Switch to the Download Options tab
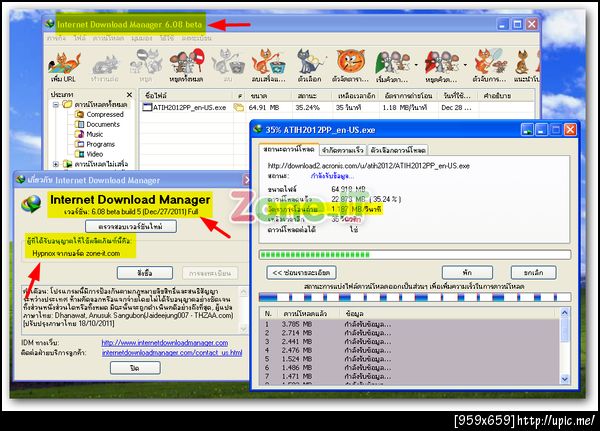 (398, 150)
